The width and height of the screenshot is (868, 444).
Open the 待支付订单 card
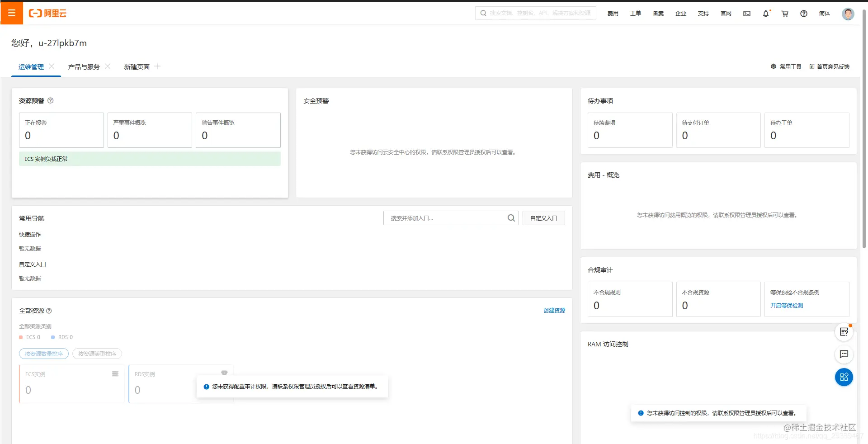718,130
